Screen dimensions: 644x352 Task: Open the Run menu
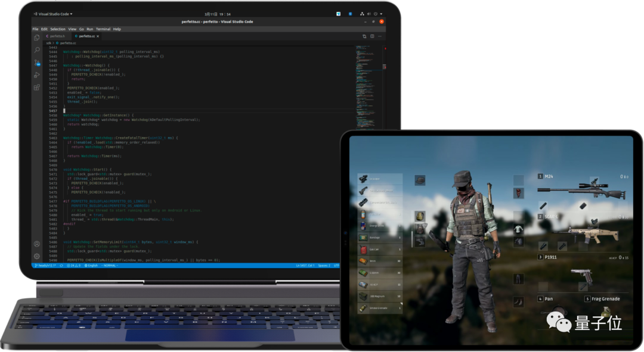click(89, 29)
